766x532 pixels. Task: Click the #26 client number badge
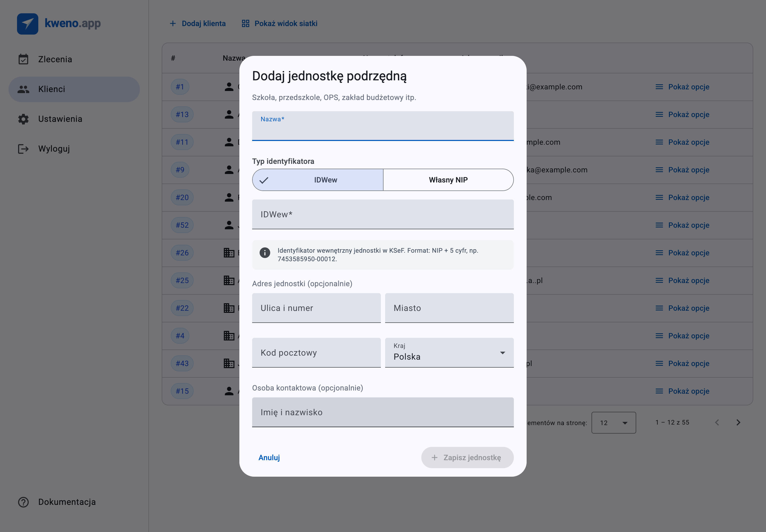(x=182, y=253)
